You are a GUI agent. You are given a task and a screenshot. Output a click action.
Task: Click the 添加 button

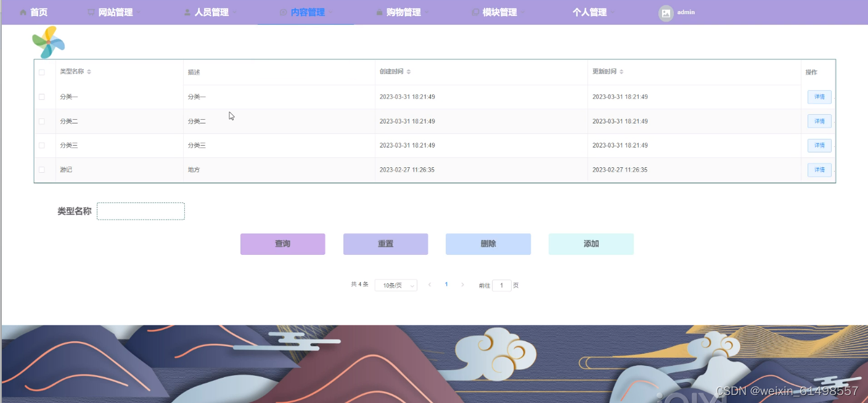(x=591, y=244)
